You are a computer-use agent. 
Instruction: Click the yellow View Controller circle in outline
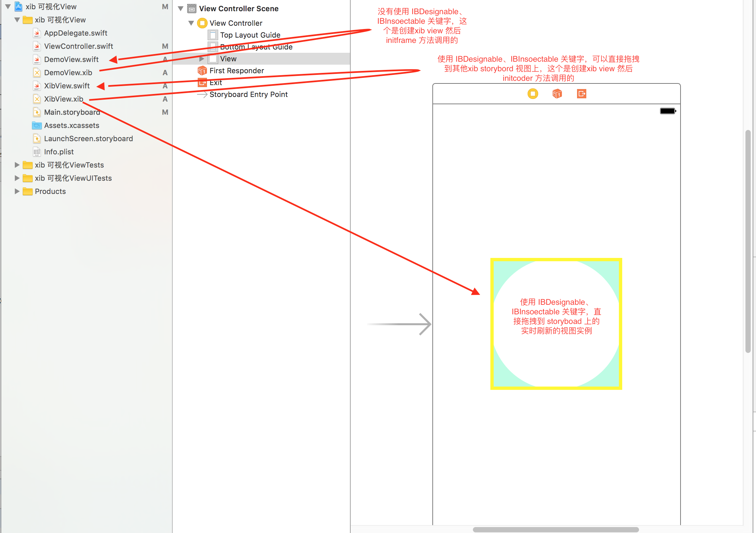pos(202,23)
